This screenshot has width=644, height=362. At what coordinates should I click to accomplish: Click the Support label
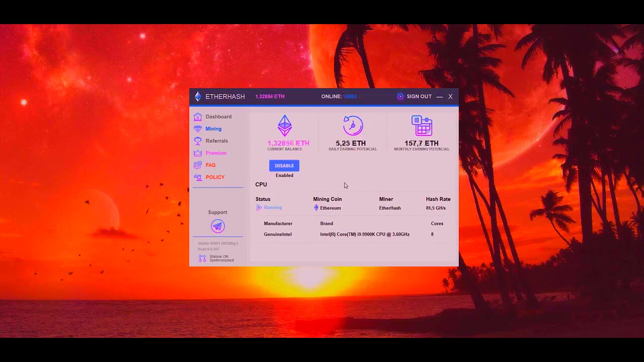click(218, 212)
